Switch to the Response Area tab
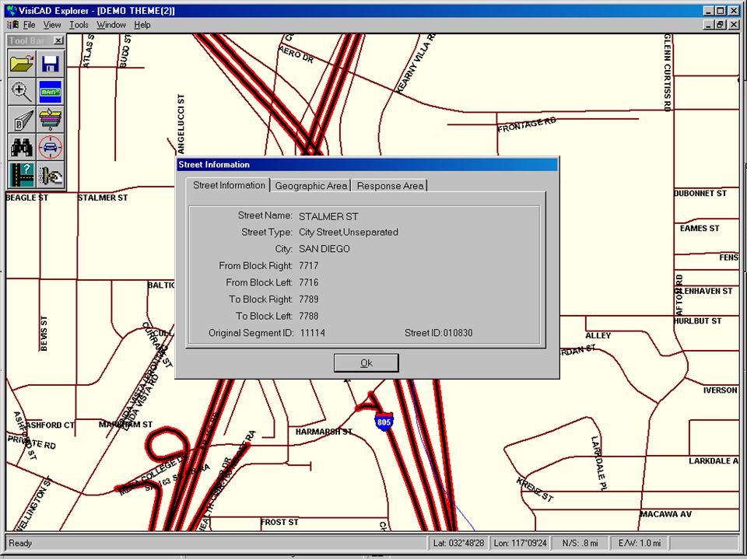Viewport: 747px width, 560px height. 390,186
